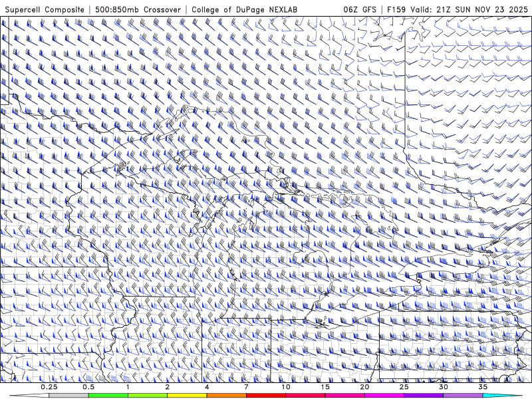
Task: Click the 30 color scale label
Action: click(444, 387)
